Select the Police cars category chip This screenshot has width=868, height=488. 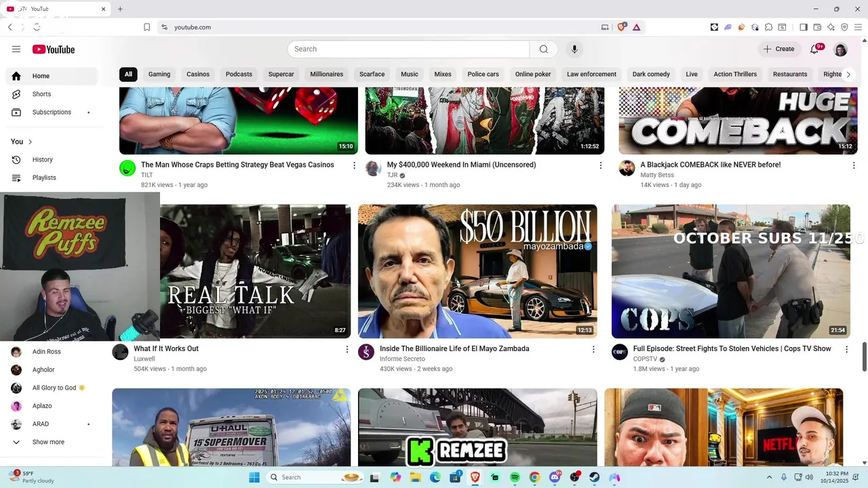(483, 75)
